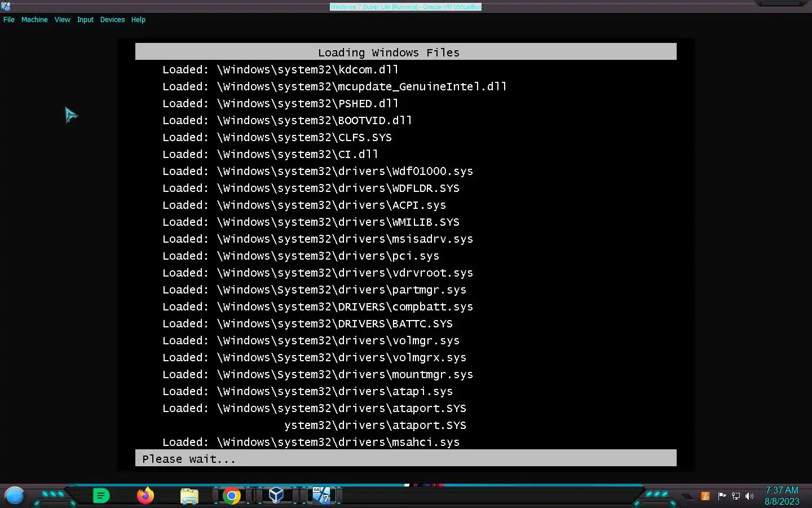Open the volume speaker icon
The width and height of the screenshot is (812, 508).
(749, 496)
